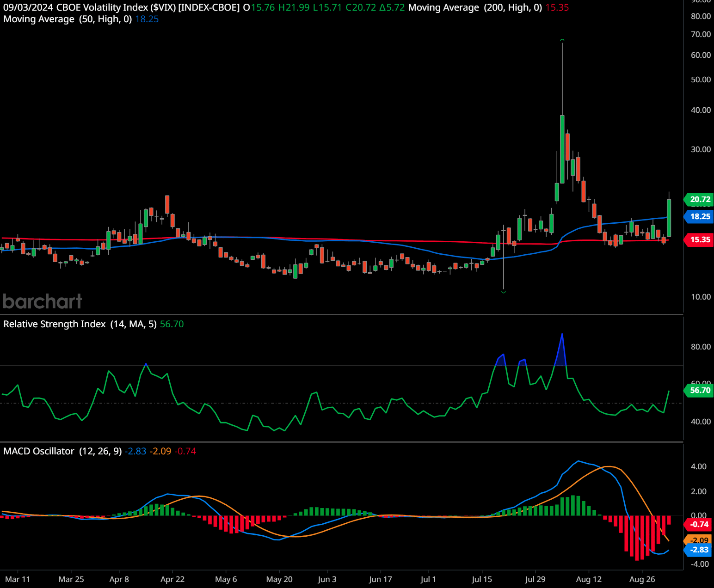The height and width of the screenshot is (588, 714).
Task: Click the 30.00 price axis label
Action: 701,149
